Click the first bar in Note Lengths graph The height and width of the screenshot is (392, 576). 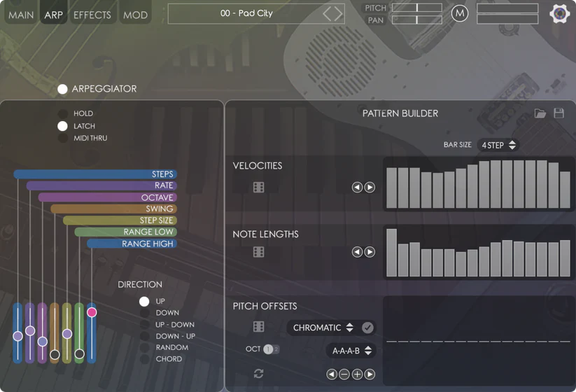click(x=392, y=253)
